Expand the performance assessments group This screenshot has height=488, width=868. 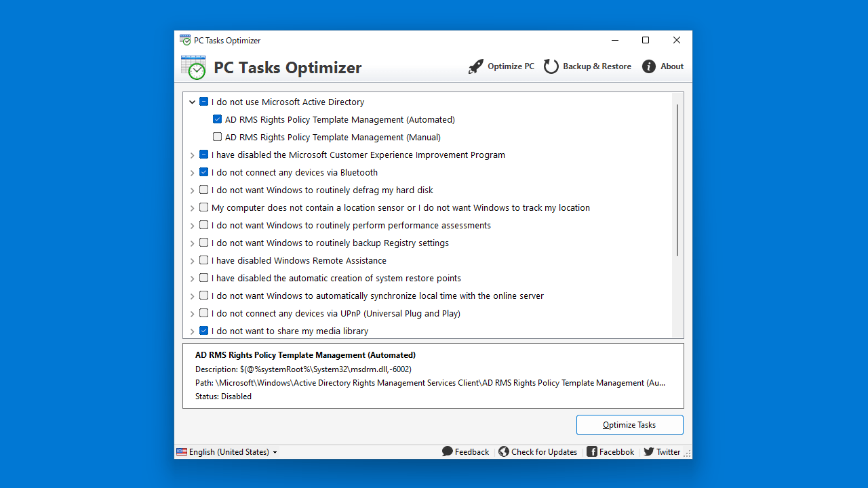(192, 226)
